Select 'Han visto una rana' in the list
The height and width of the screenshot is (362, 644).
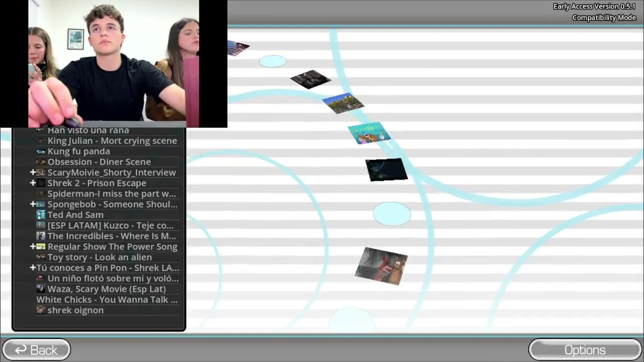[88, 131]
